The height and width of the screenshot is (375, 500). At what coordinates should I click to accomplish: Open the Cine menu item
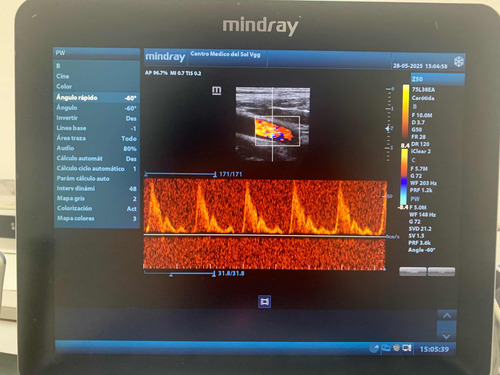tap(96, 76)
